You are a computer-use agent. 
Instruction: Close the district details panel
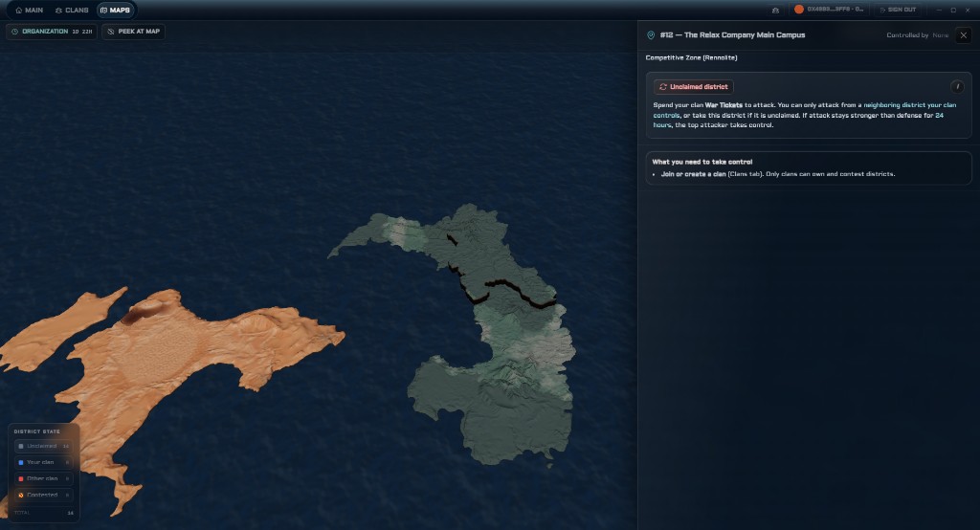point(963,35)
